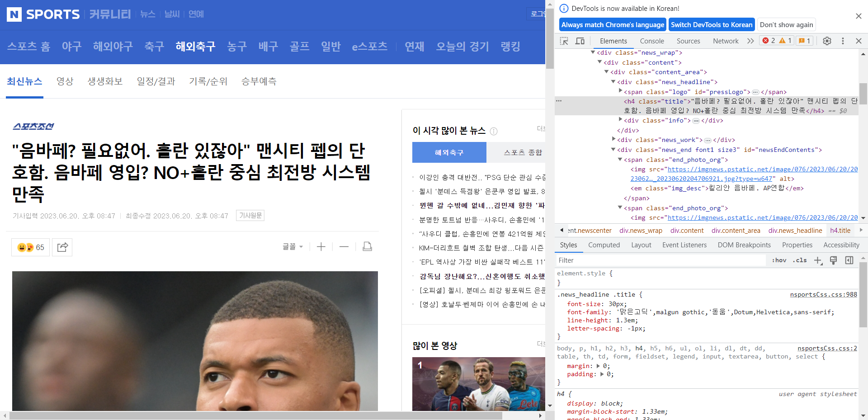Click the yellow warnings counter badge
868x420 pixels.
(x=785, y=41)
